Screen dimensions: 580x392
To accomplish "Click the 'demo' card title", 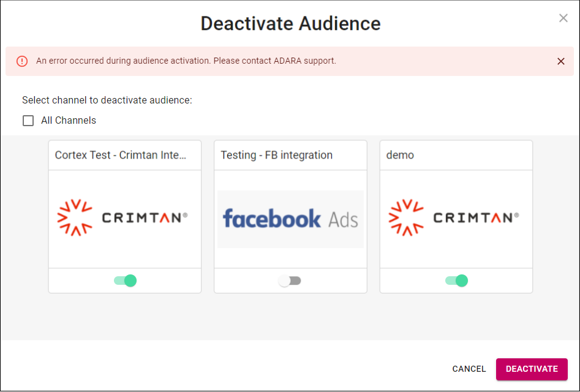I will coord(400,155).
